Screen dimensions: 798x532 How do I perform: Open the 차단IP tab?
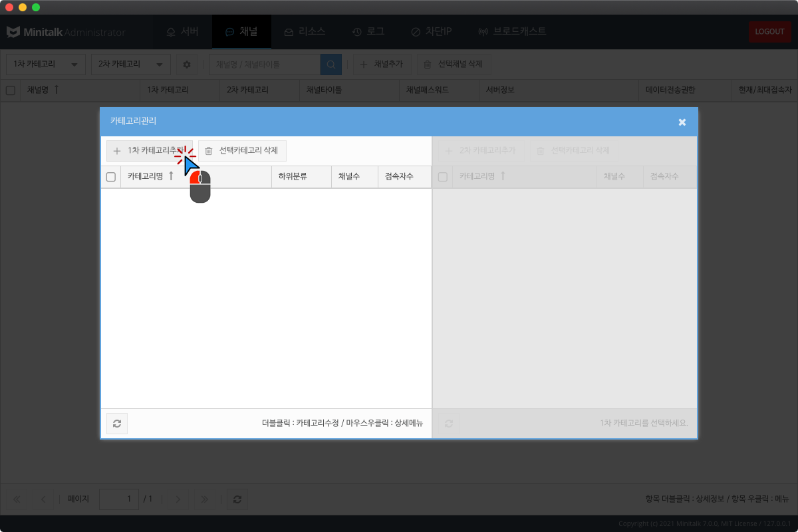click(431, 31)
